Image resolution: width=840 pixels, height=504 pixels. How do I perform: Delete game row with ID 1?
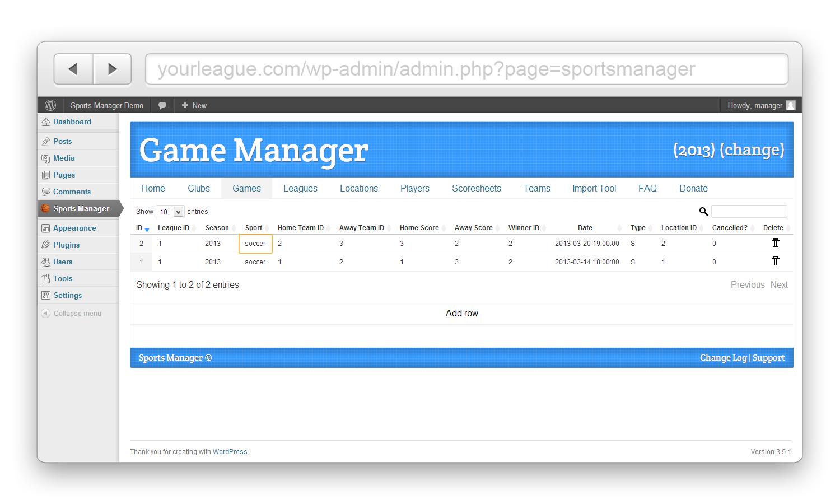click(x=776, y=262)
